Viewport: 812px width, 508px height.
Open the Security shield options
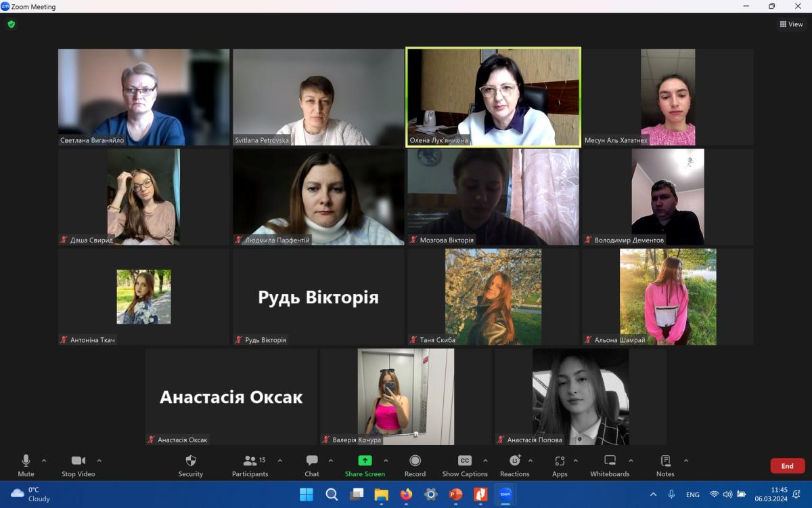190,465
